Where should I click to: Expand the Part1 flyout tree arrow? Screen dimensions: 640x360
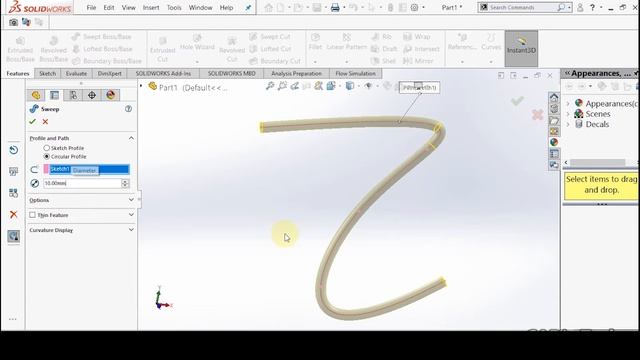click(x=141, y=86)
